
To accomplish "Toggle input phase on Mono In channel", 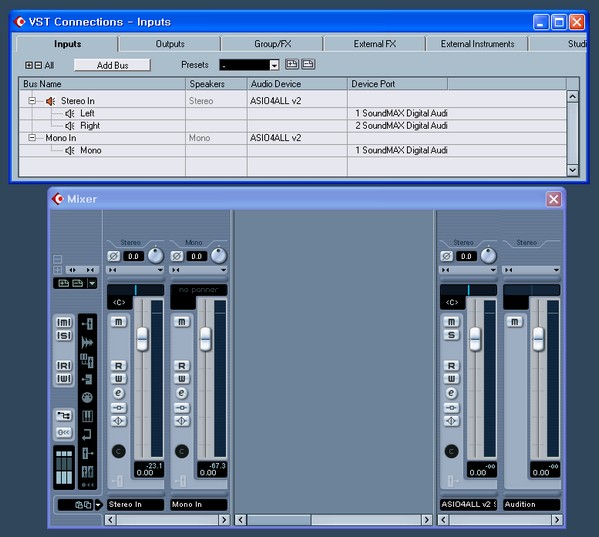I will point(176,256).
